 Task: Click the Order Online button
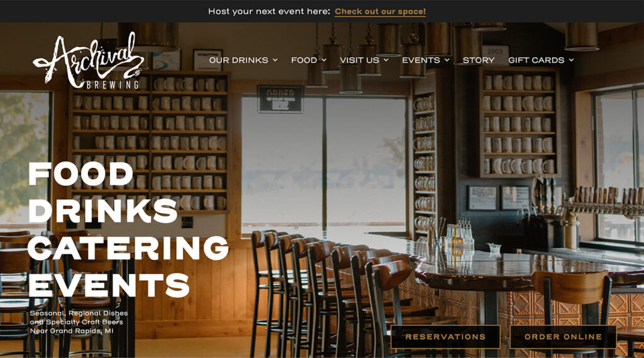point(563,337)
